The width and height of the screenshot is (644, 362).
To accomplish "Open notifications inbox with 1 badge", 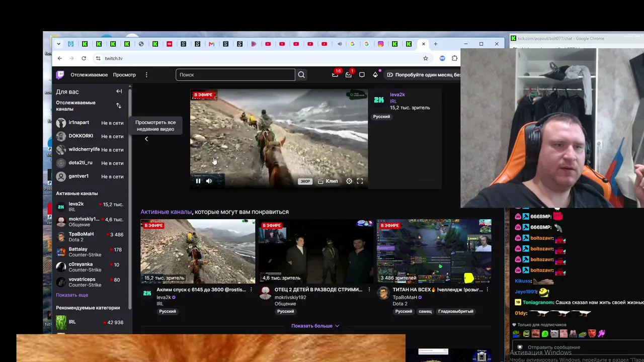I will (x=349, y=74).
